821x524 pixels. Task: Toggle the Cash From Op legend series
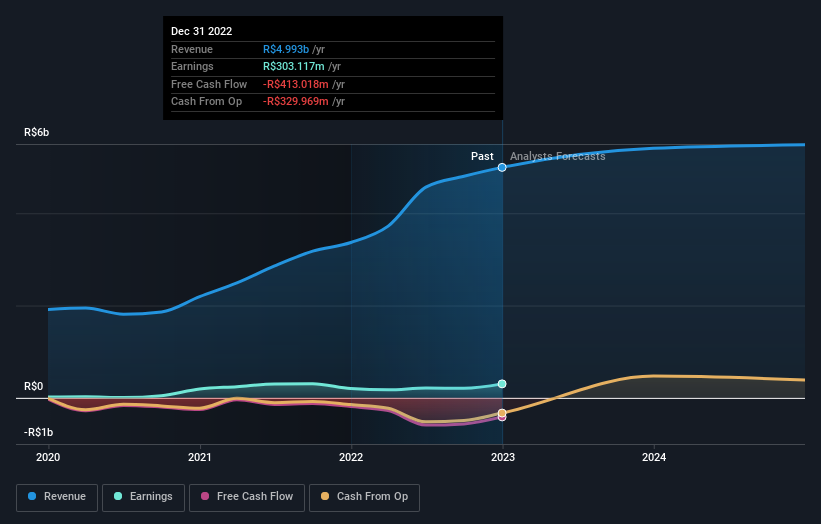click(x=364, y=497)
